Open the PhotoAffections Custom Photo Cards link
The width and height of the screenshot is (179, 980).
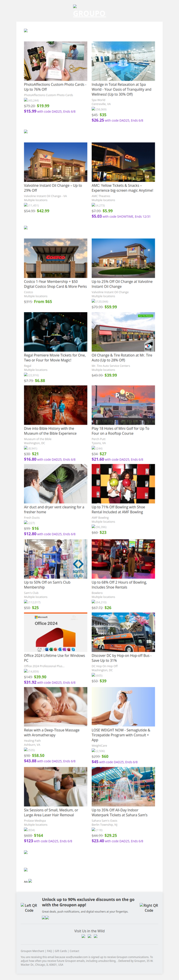coord(55,87)
